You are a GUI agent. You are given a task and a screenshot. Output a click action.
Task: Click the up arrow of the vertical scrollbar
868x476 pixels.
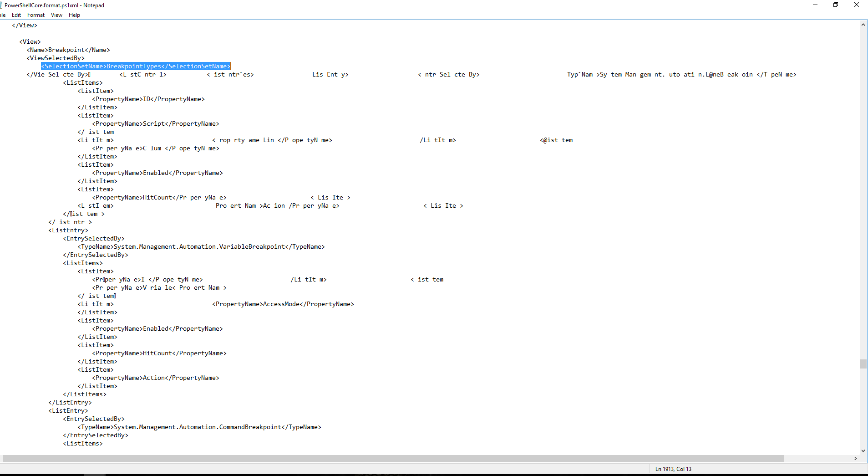(x=862, y=25)
